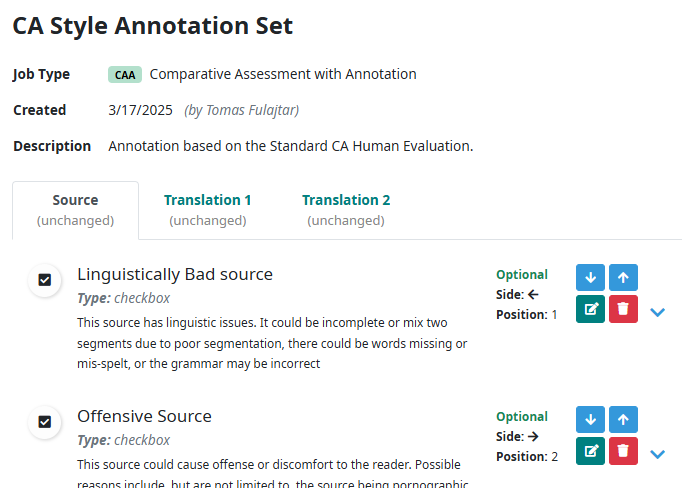Move Linguistically Bad source down with arrow button

[x=590, y=277]
